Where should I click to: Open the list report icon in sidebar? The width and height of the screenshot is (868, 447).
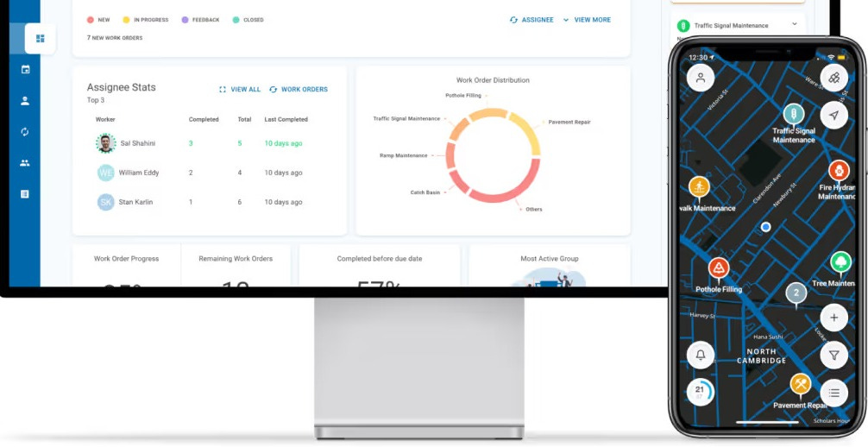tap(25, 194)
